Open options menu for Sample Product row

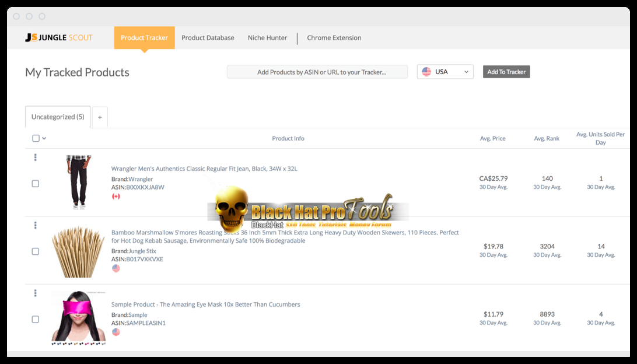tap(36, 293)
